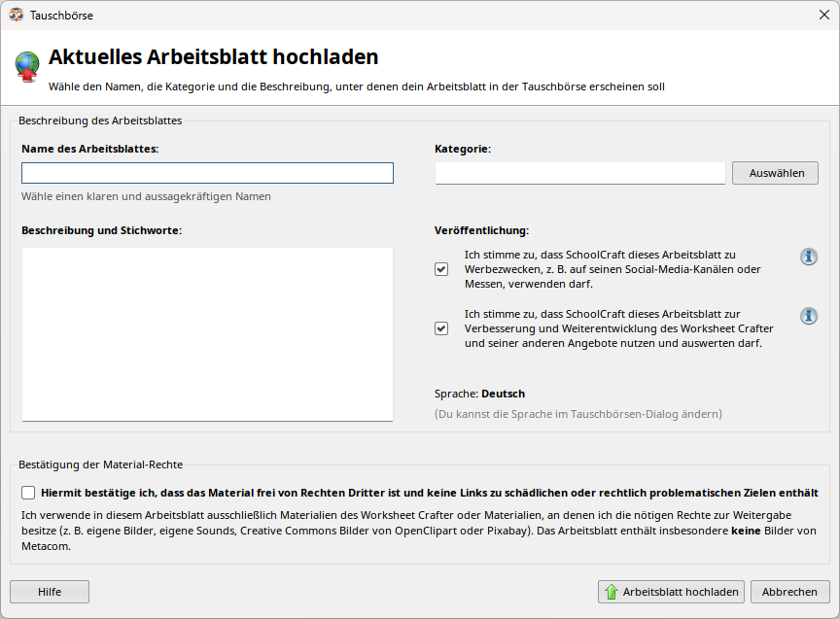Viewport: 840px width, 619px height.
Task: Open info about Werbezwecke consent
Action: (x=809, y=257)
